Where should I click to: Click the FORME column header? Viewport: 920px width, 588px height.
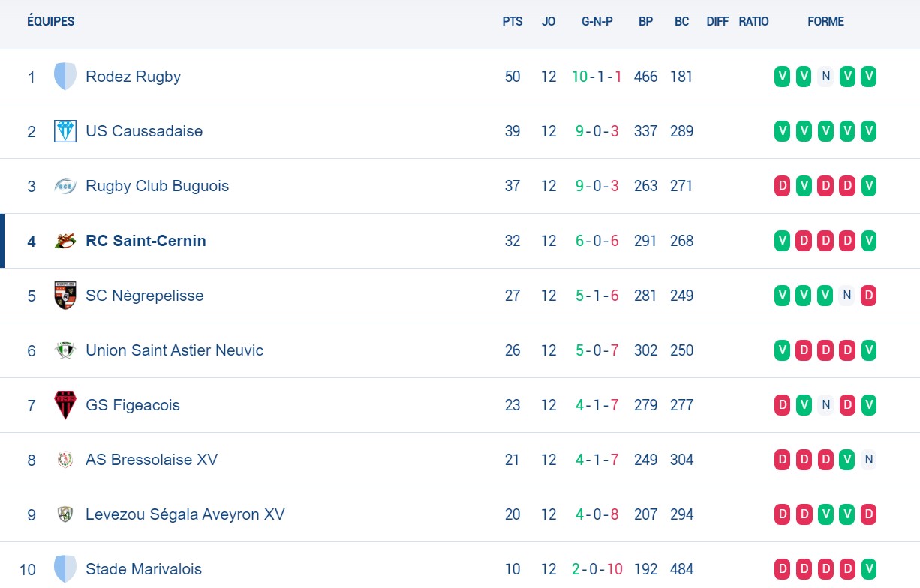point(825,21)
